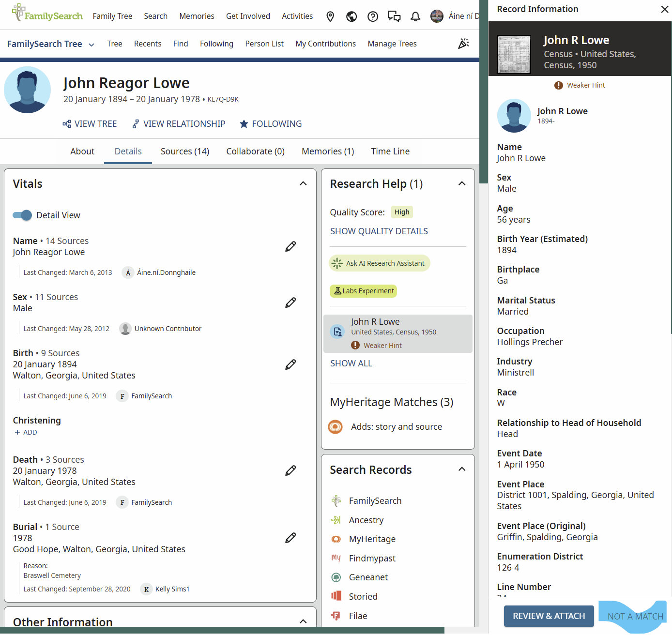This screenshot has width=672, height=635.
Task: Open the FamilySearch home logo
Action: pyautogui.click(x=47, y=13)
